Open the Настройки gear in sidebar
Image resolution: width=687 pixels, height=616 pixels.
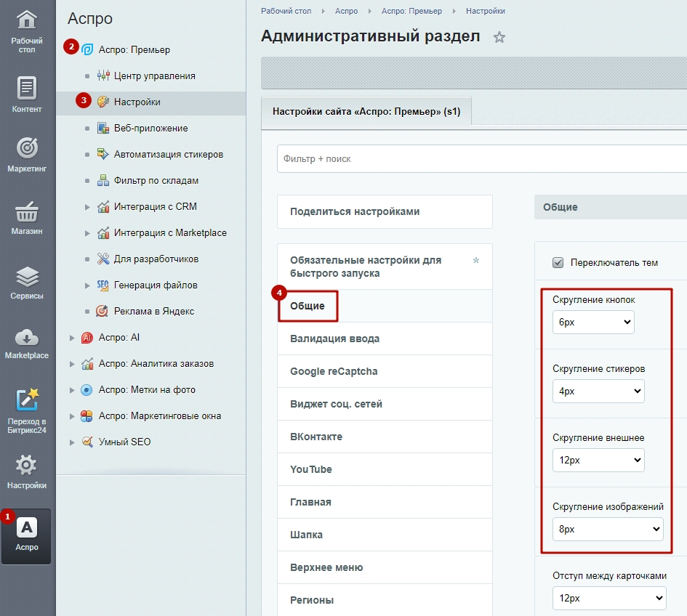[27, 471]
